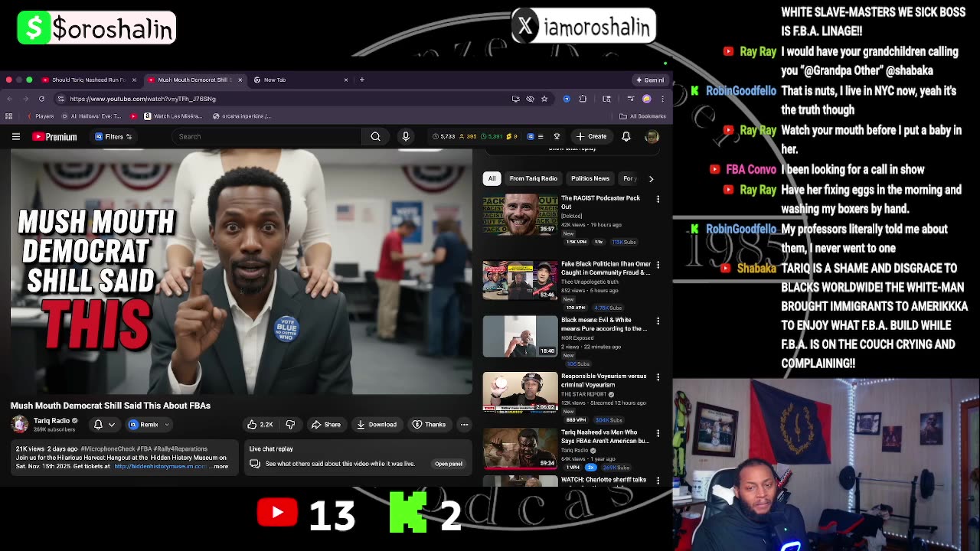Viewport: 980px width, 551px height.
Task: Open Tariq Radio channel name link
Action: (51, 420)
